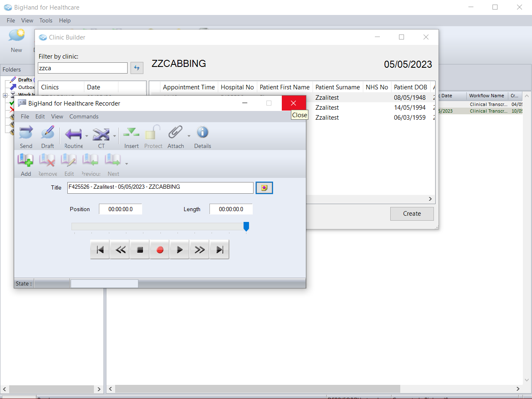
Task: Skip to end of recording
Action: click(219, 250)
